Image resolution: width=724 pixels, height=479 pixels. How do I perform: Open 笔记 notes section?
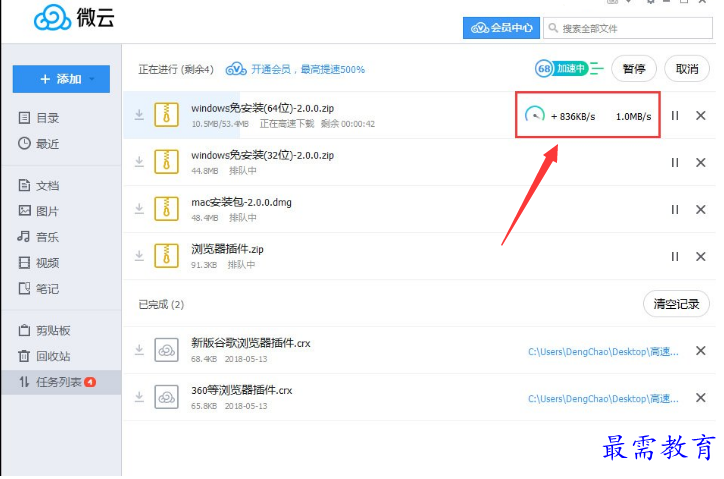[39, 289]
